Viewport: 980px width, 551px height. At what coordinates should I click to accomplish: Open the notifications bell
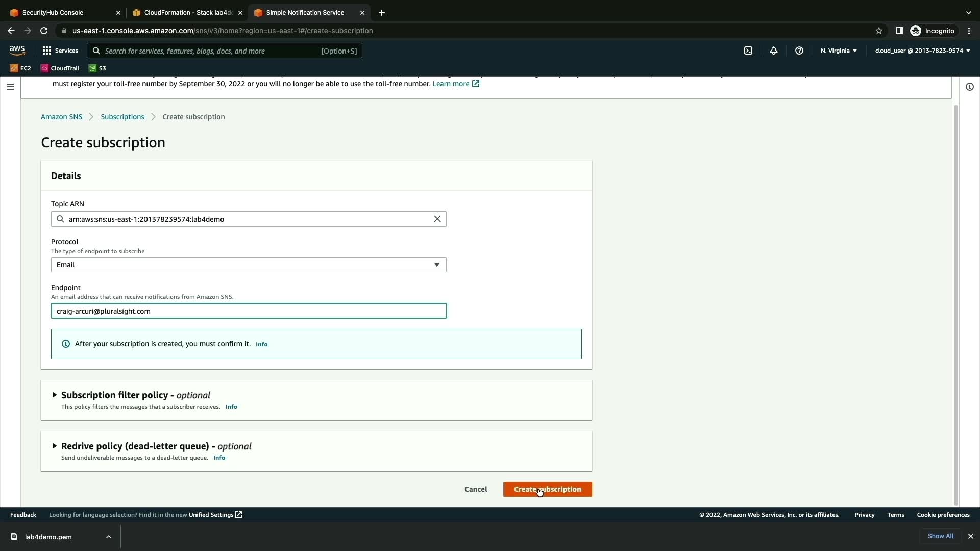pyautogui.click(x=773, y=51)
